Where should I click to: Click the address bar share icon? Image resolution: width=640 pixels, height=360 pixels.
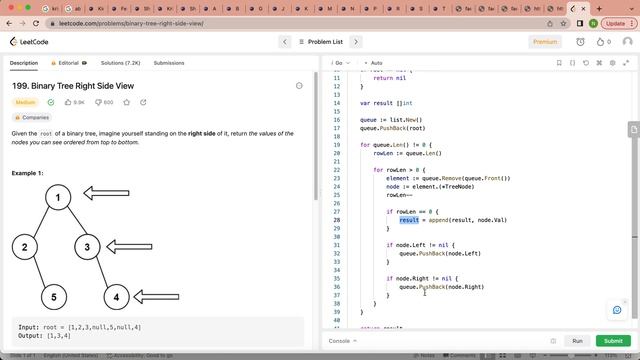tap(550, 24)
